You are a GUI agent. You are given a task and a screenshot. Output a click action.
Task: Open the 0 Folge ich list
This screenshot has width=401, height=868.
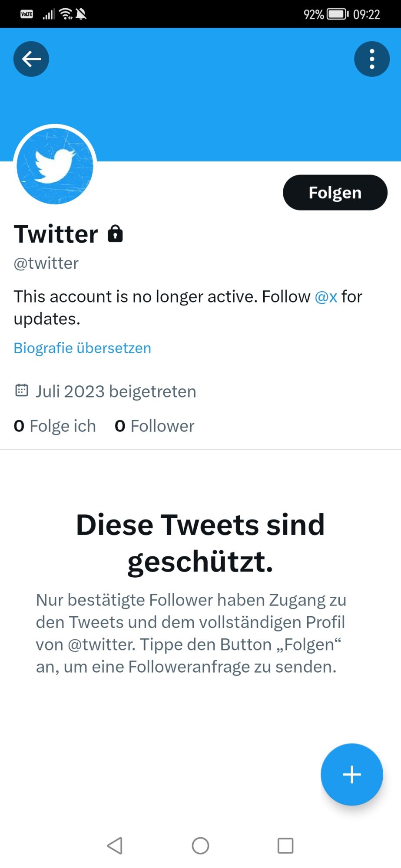(55, 426)
